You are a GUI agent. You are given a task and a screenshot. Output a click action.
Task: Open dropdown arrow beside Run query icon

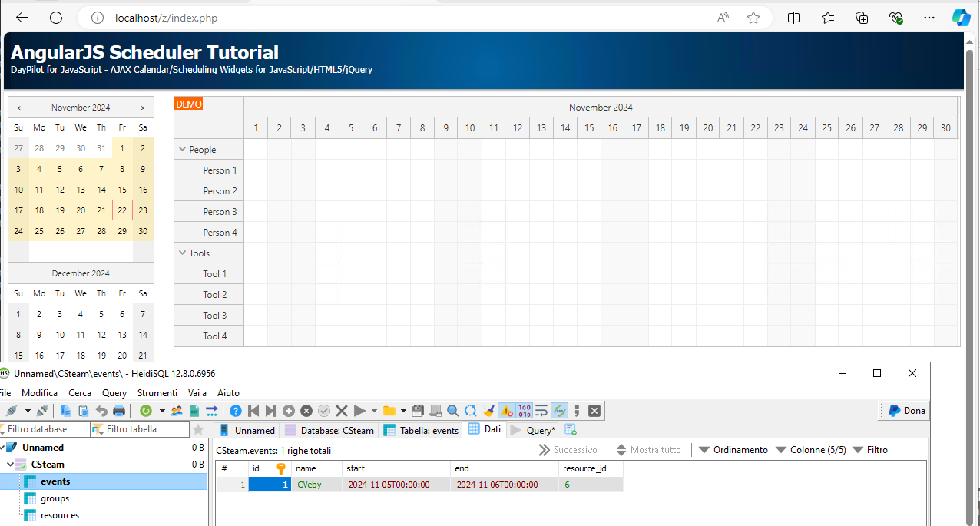click(x=374, y=411)
